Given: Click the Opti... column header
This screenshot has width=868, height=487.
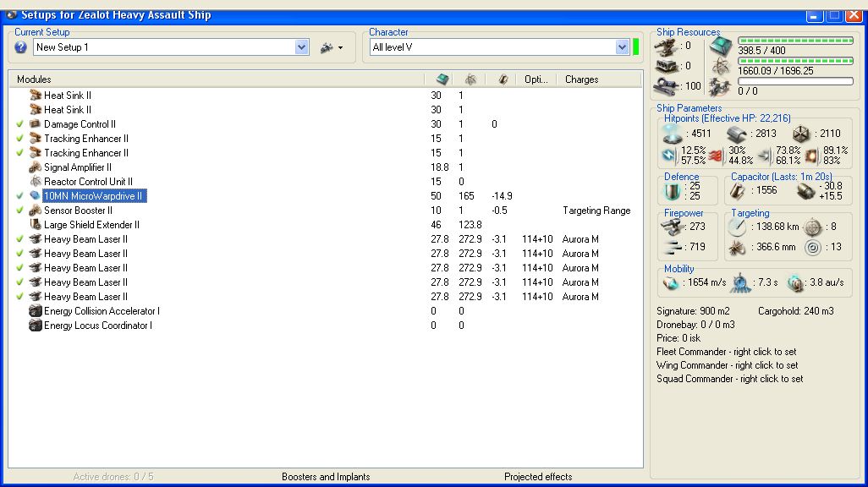Looking at the screenshot, I should click(536, 79).
